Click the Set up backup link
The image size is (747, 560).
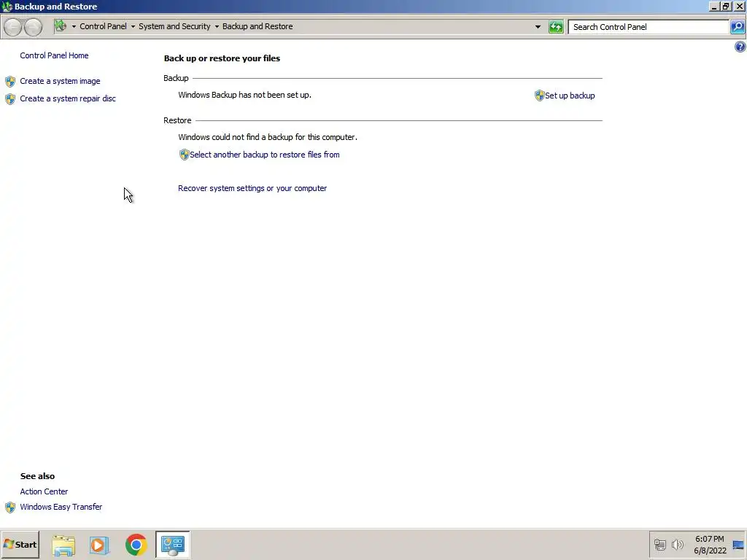570,96
